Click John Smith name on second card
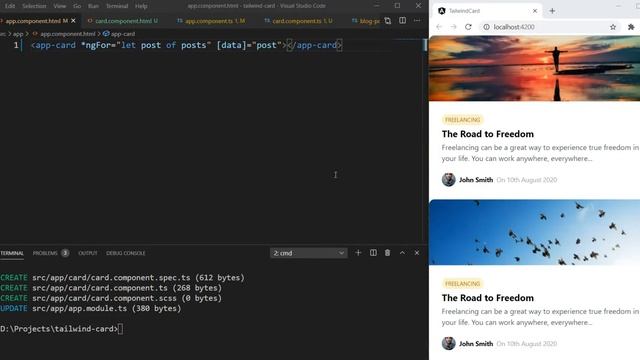 (x=476, y=344)
